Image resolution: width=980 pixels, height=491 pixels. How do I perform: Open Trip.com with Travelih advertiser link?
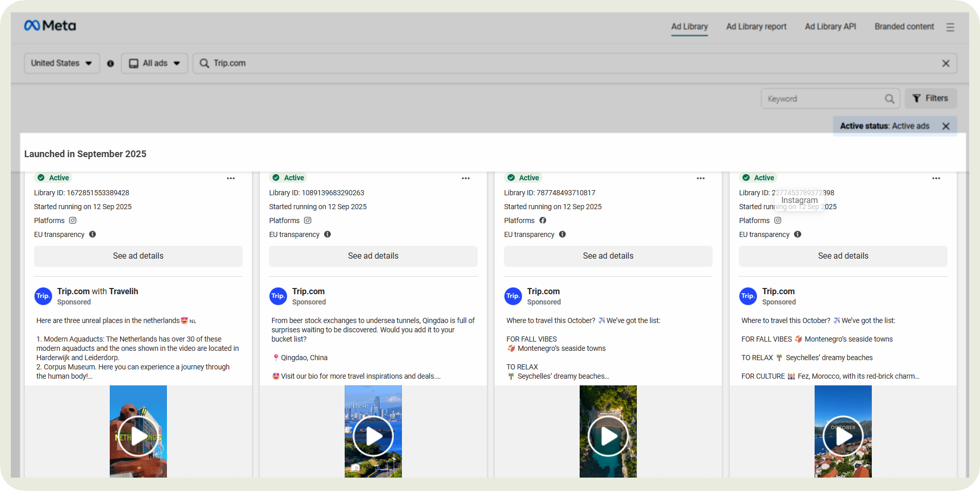click(97, 292)
